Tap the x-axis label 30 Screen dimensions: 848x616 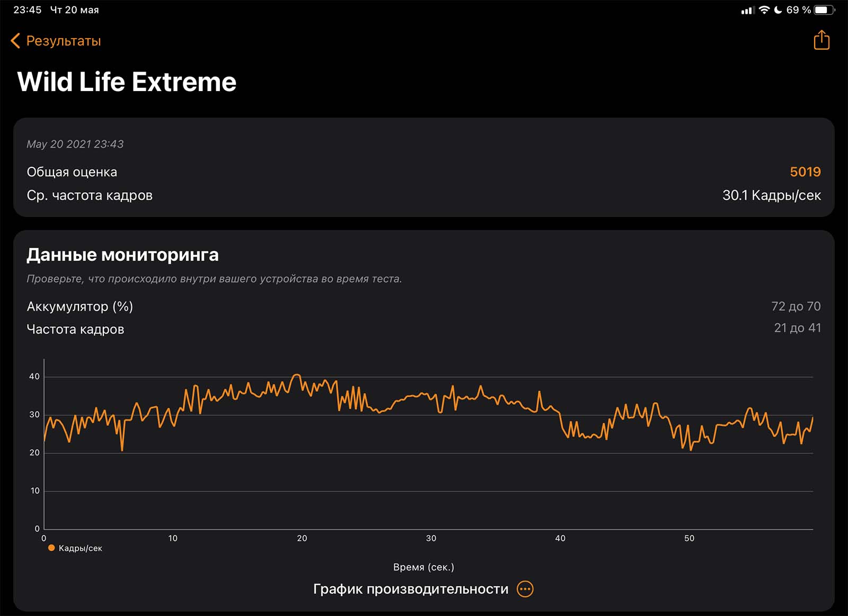431,538
